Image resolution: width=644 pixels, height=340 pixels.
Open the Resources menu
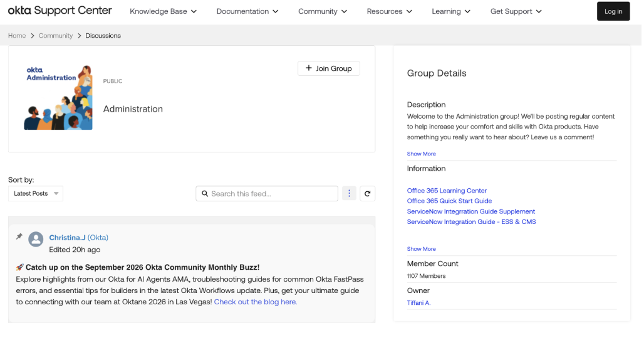(390, 11)
